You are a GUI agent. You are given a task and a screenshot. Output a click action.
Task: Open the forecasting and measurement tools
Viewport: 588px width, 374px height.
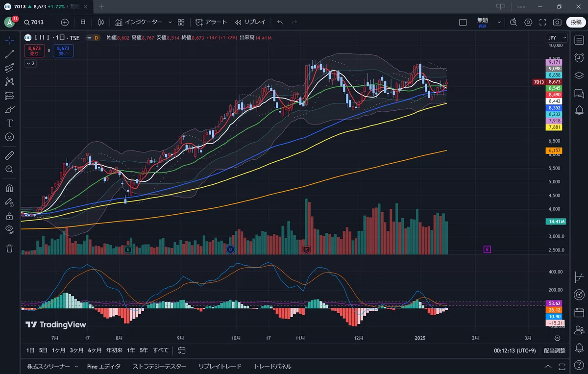click(x=9, y=96)
